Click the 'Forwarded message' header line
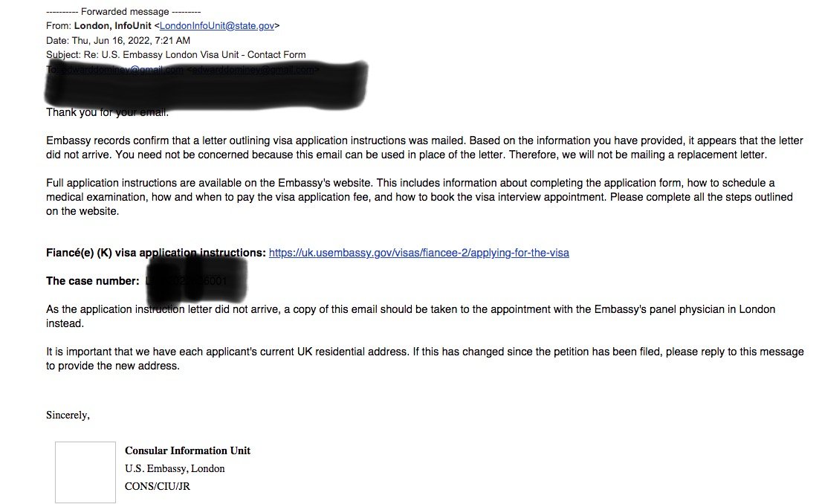Screen dimensions: 822x504 click(123, 11)
